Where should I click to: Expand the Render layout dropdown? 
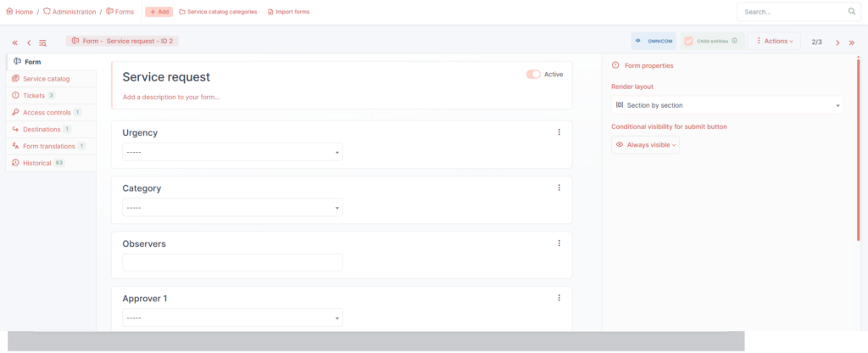tap(726, 105)
